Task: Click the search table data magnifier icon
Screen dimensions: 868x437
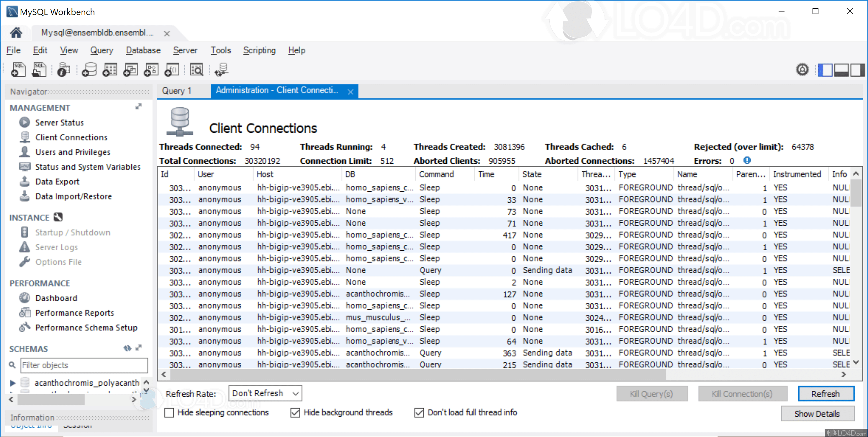Action: (x=197, y=69)
